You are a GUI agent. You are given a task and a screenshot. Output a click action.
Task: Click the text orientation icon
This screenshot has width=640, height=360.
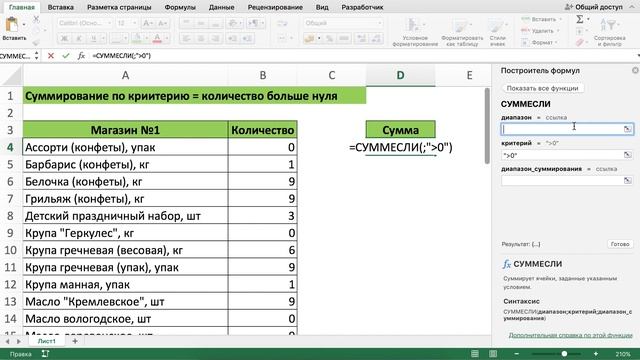(233, 23)
